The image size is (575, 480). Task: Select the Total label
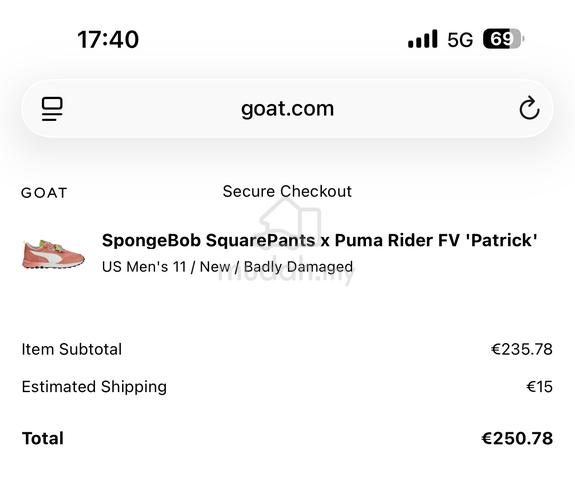point(43,439)
